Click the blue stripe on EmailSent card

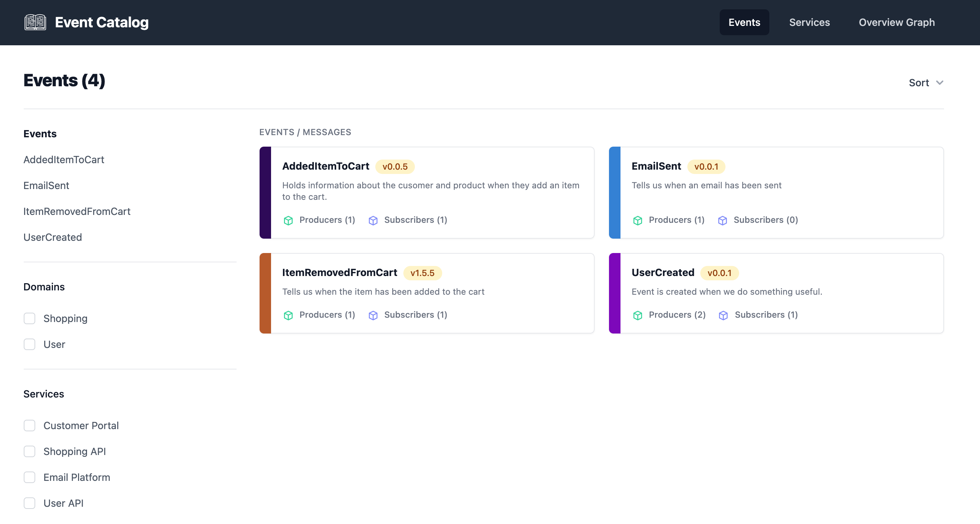(x=614, y=193)
